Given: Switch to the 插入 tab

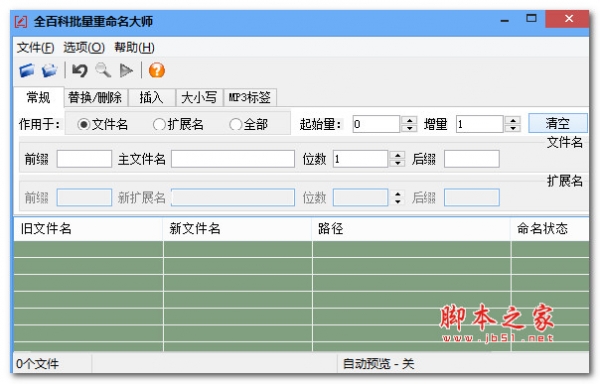Looking at the screenshot, I should (152, 97).
